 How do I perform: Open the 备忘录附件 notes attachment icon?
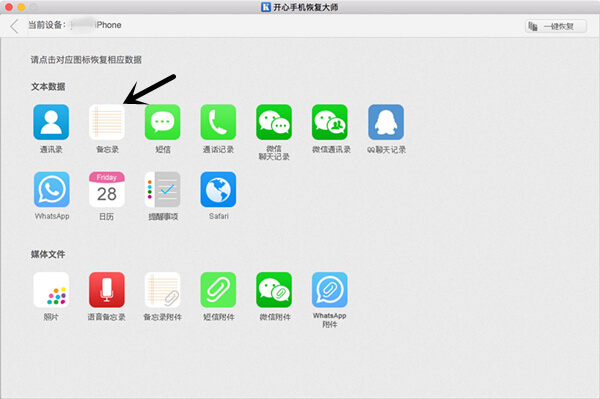tap(163, 290)
